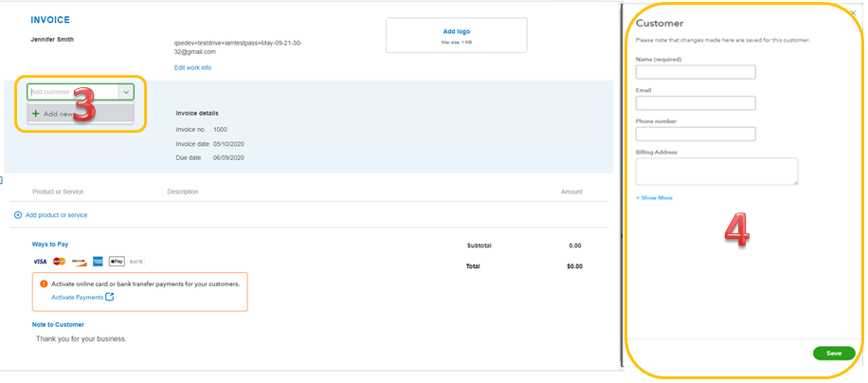Image resolution: width=868 pixels, height=383 pixels.
Task: Click the Phone number field
Action: tap(696, 134)
